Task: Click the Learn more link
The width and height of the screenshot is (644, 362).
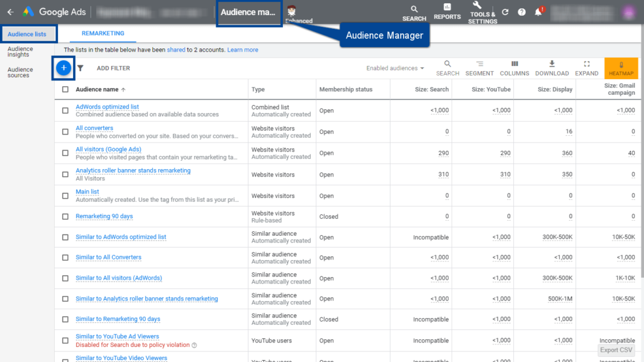Action: [x=243, y=50]
